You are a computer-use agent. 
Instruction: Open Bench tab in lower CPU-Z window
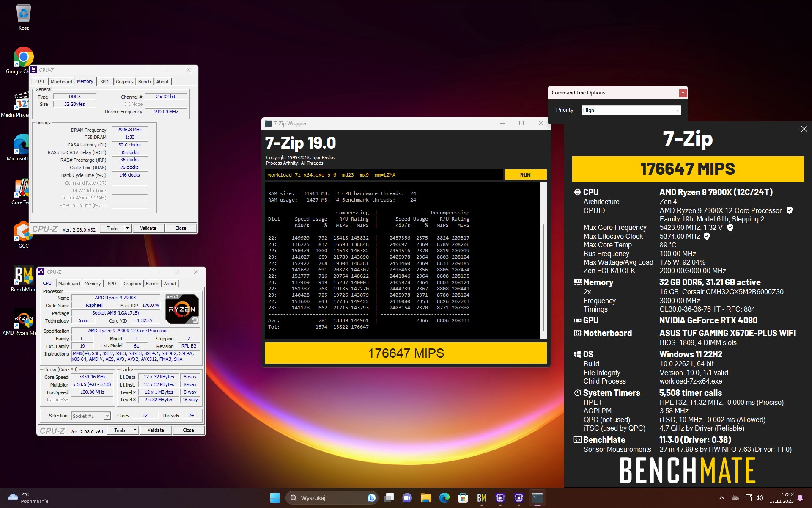pos(152,284)
